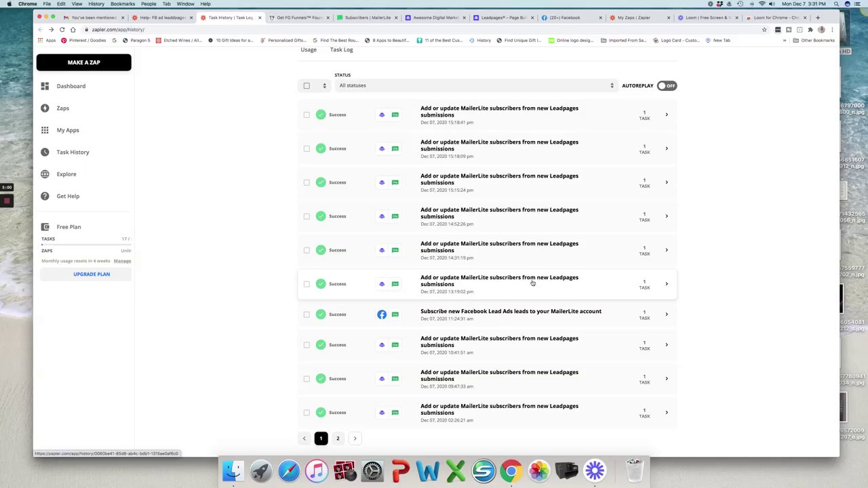This screenshot has width=868, height=488.
Task: Click the Task History clock icon
Action: (45, 152)
